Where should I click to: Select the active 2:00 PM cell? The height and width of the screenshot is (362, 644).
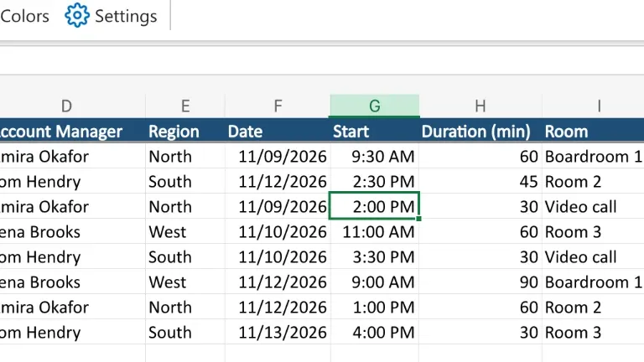[375, 206]
